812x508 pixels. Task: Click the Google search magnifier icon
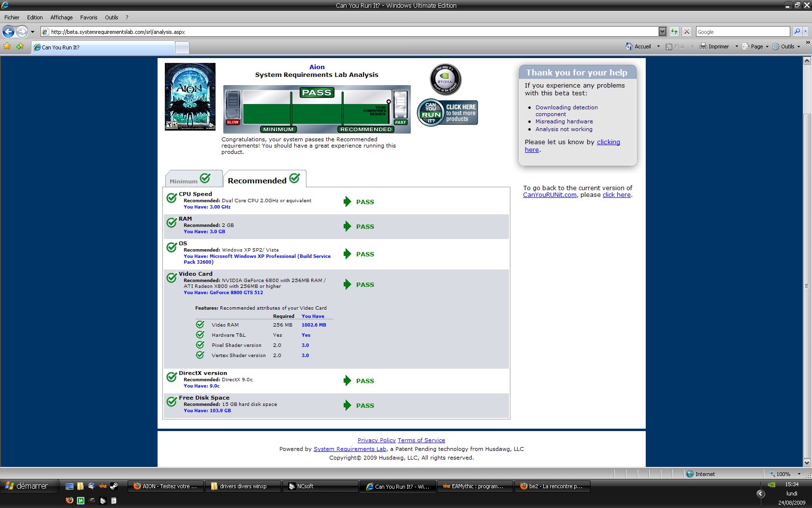(797, 32)
